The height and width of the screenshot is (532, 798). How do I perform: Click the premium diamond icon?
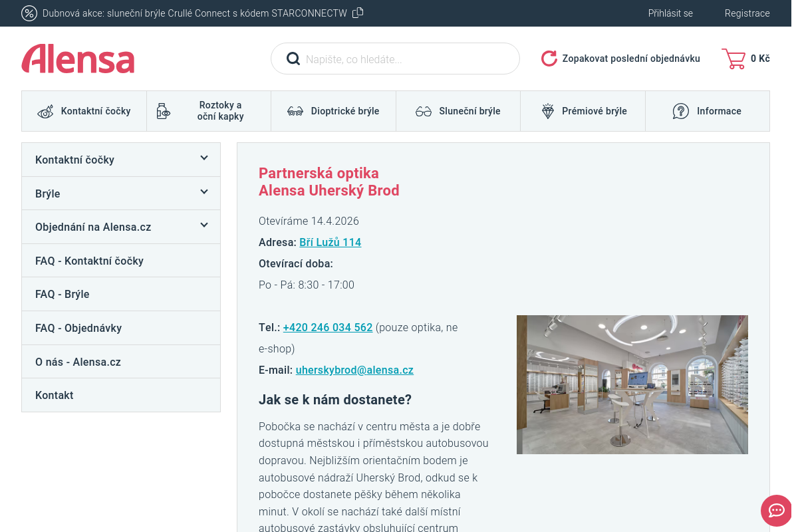(547, 111)
